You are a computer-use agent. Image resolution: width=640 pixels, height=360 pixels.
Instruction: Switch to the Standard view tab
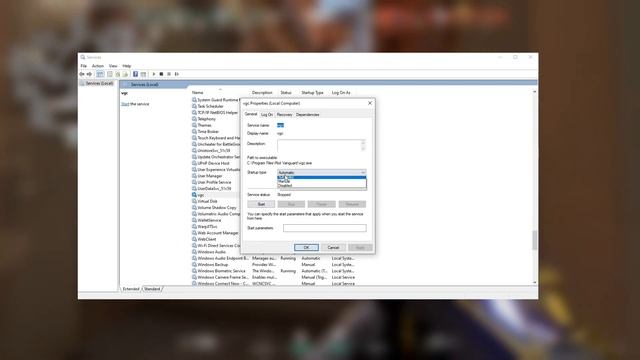pyautogui.click(x=152, y=289)
